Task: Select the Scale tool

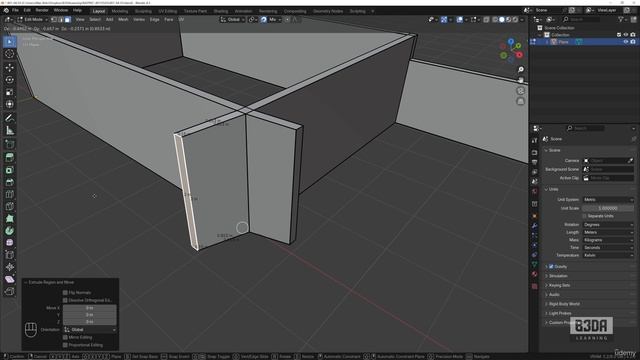Action: click(9, 92)
